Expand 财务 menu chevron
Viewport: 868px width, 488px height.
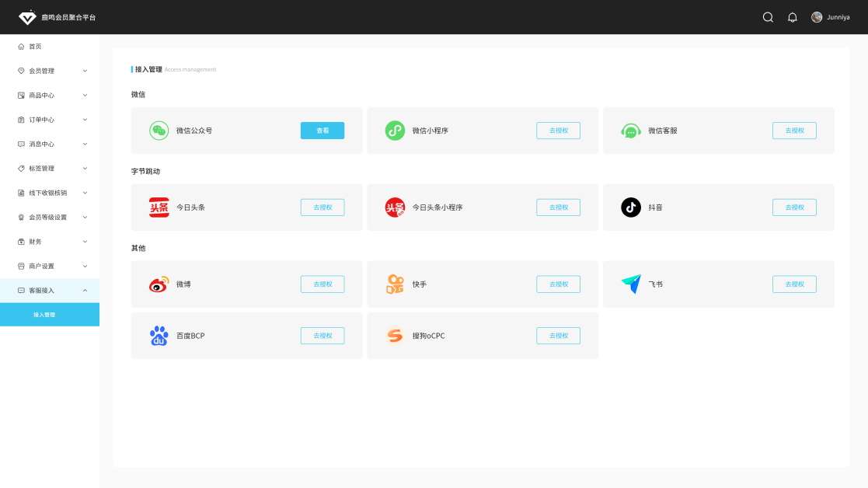85,241
